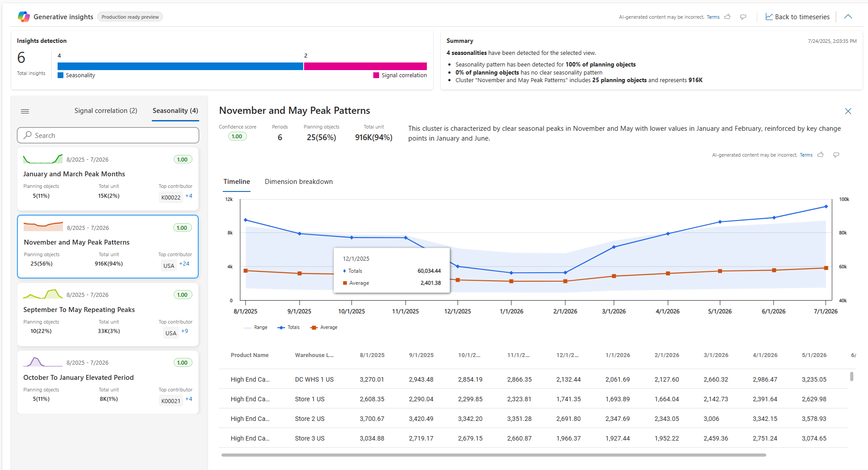Viewport: 868px width, 470px height.
Task: Click thumbs down in the top header
Action: point(743,17)
